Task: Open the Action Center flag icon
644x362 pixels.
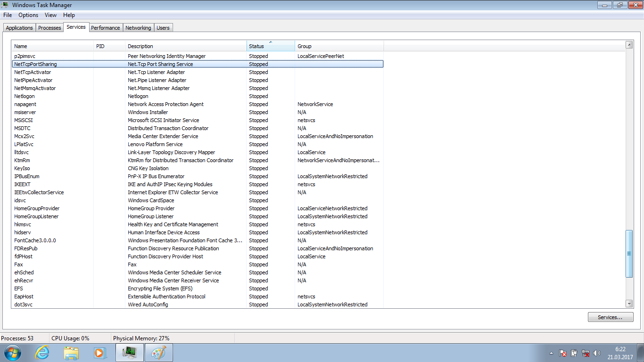Action: [x=562, y=353]
